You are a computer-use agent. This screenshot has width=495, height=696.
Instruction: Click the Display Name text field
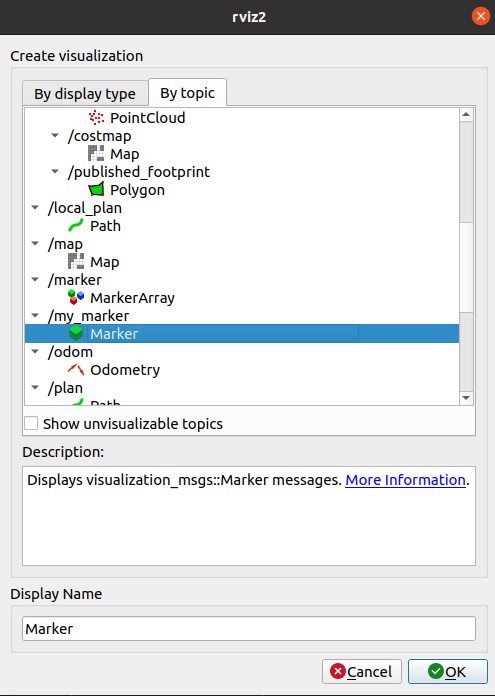click(x=249, y=628)
